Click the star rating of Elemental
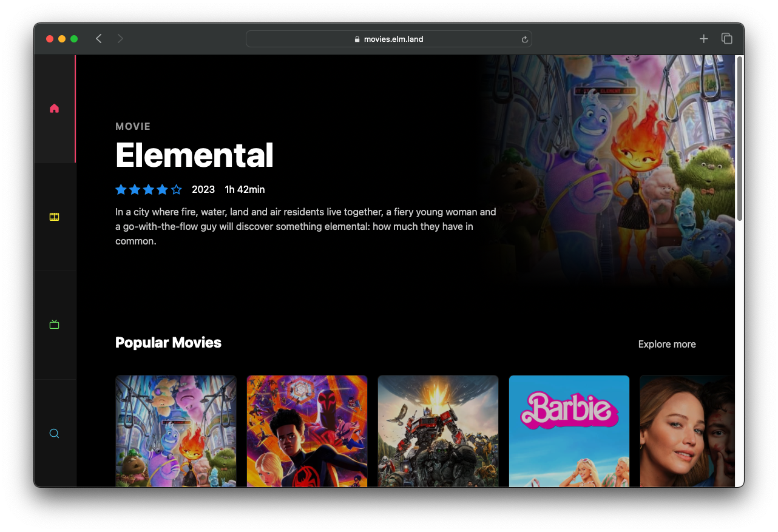The height and width of the screenshot is (532, 778). click(149, 190)
